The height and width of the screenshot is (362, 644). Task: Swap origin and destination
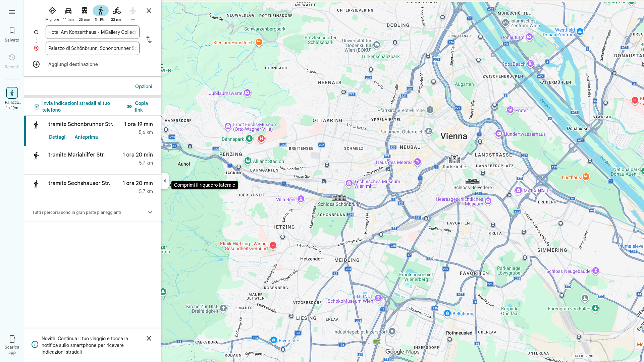click(x=149, y=40)
